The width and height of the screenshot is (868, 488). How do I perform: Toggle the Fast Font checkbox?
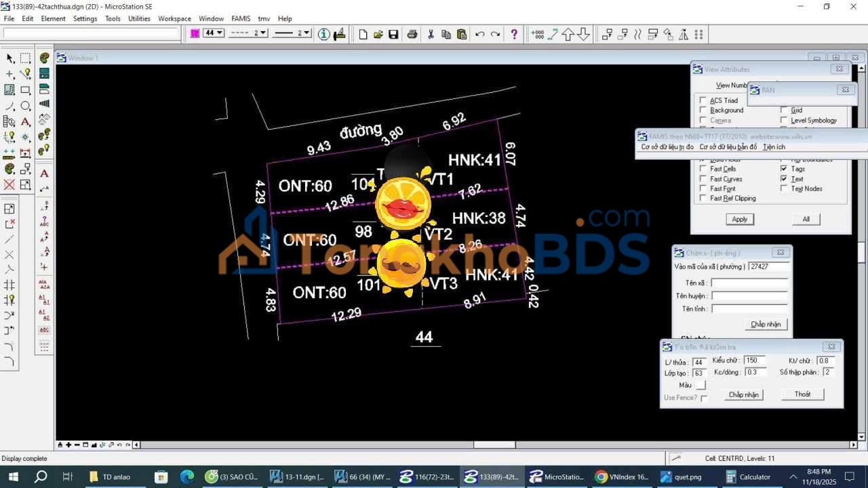pos(703,188)
